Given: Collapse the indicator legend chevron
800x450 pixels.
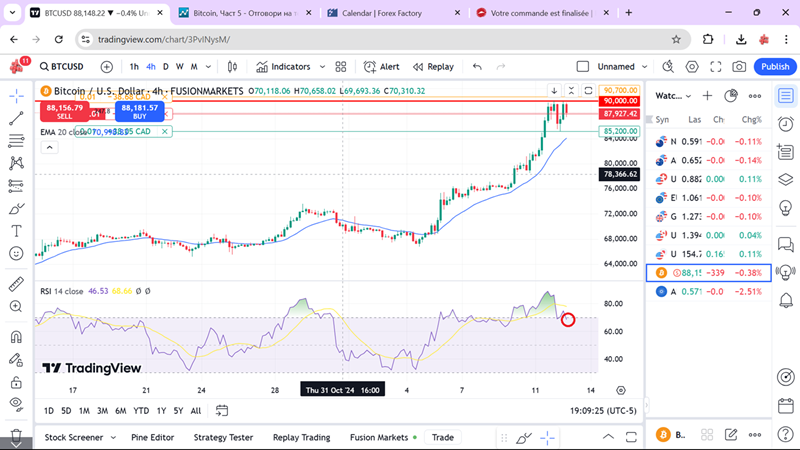Looking at the screenshot, I should 49,147.
